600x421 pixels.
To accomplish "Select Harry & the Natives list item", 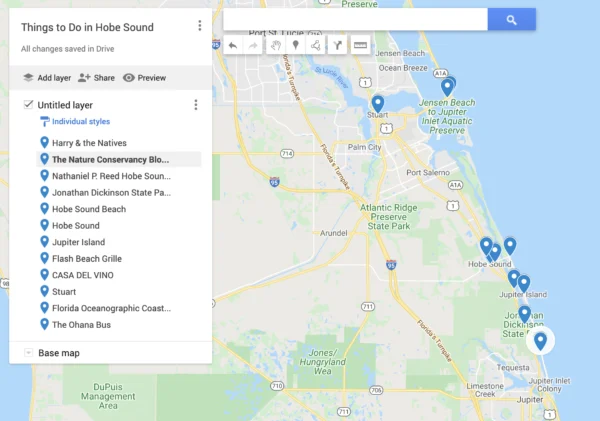I will [119, 143].
